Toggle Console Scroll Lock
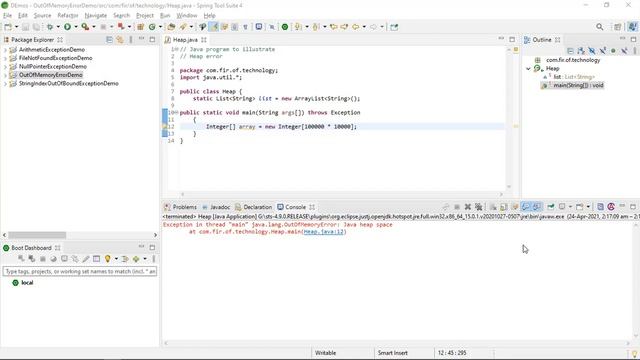640x360 pixels. 504,207
